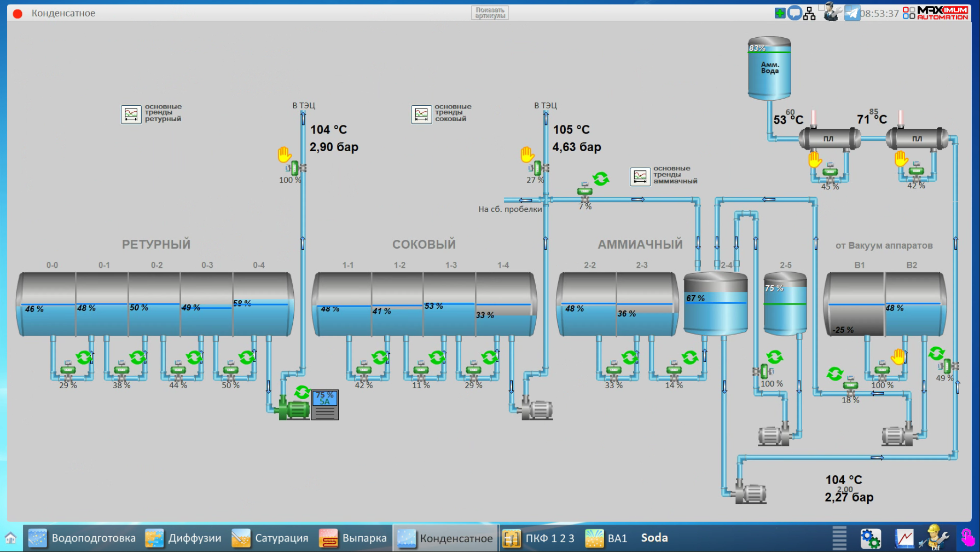Open the основные тренды соковый chart icon
The height and width of the screenshot is (552, 980).
421,114
